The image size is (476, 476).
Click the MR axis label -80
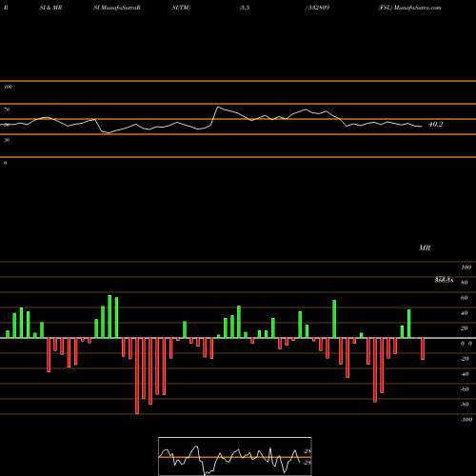[465, 405]
